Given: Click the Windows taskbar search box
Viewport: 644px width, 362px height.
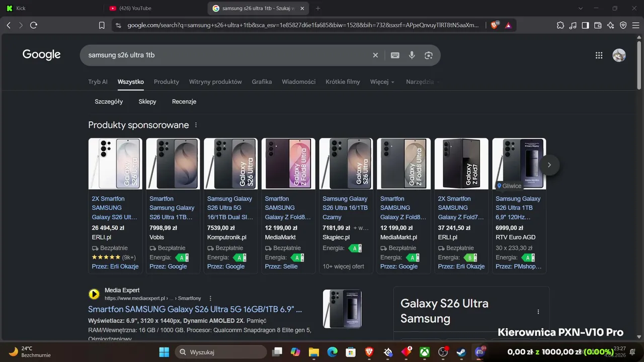Looking at the screenshot, I should click(221, 352).
